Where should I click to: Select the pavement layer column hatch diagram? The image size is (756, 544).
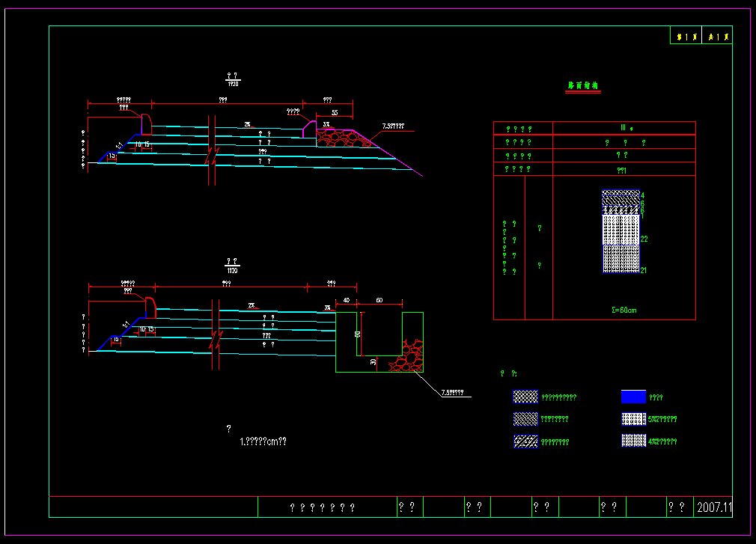point(621,232)
